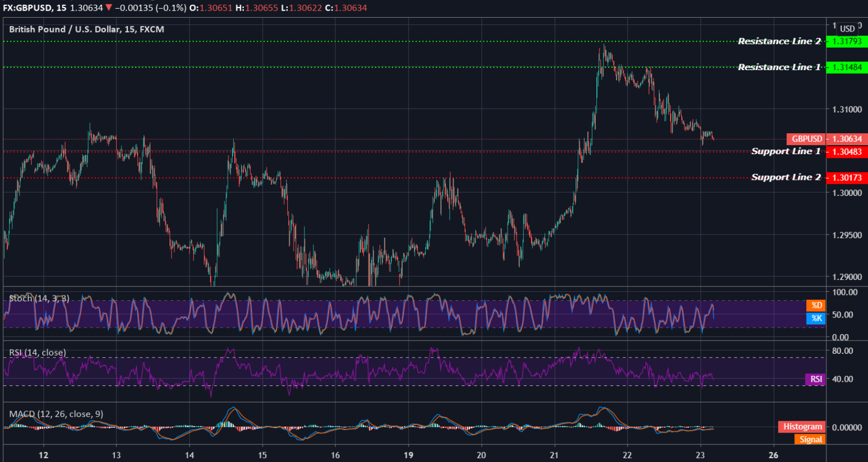Click the 1.29000 price scale level
Viewport: 868px width, 462px height.
(x=847, y=277)
